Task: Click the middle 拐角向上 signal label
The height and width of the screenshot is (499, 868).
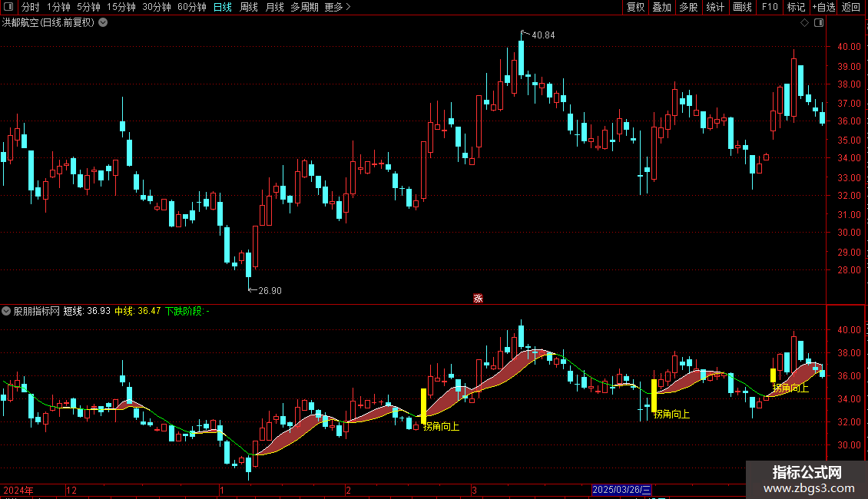Action: click(671, 414)
